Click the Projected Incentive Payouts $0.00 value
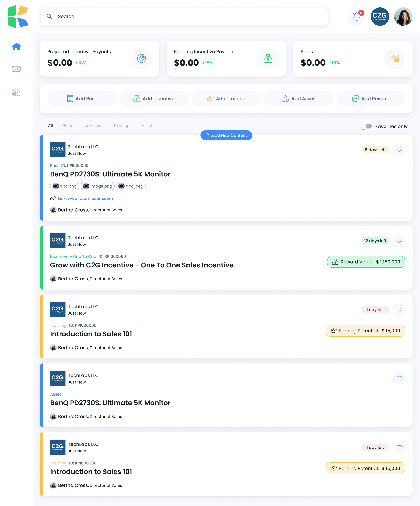 point(60,63)
